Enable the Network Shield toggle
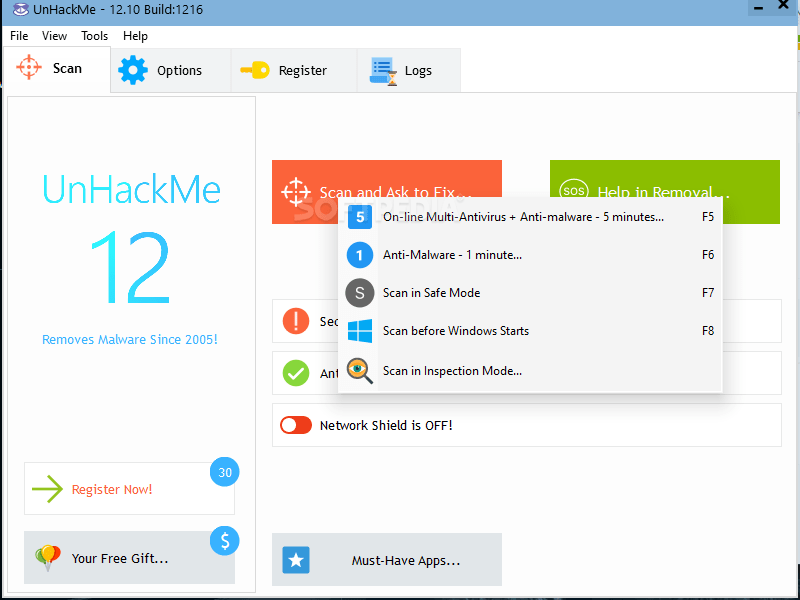The image size is (800, 600). (x=296, y=424)
